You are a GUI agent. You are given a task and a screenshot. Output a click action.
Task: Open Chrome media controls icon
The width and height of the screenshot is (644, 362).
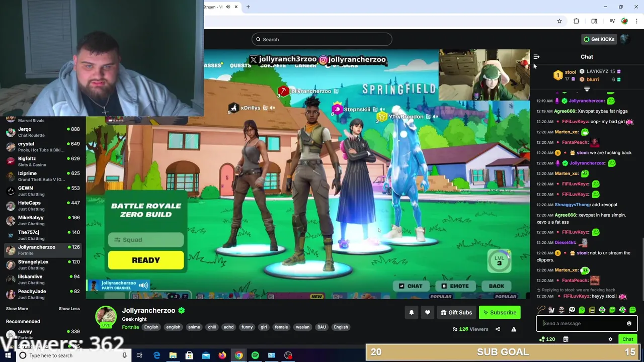tap(612, 21)
